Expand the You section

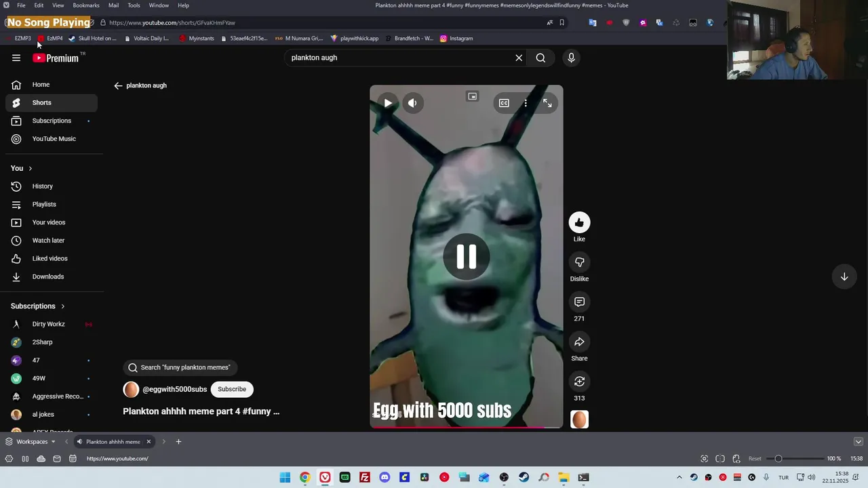[22, 168]
